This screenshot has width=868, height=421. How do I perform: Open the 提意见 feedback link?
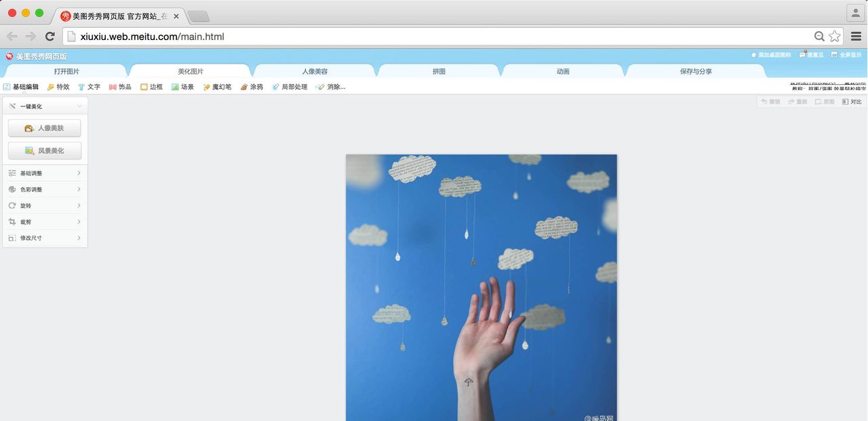pyautogui.click(x=811, y=55)
